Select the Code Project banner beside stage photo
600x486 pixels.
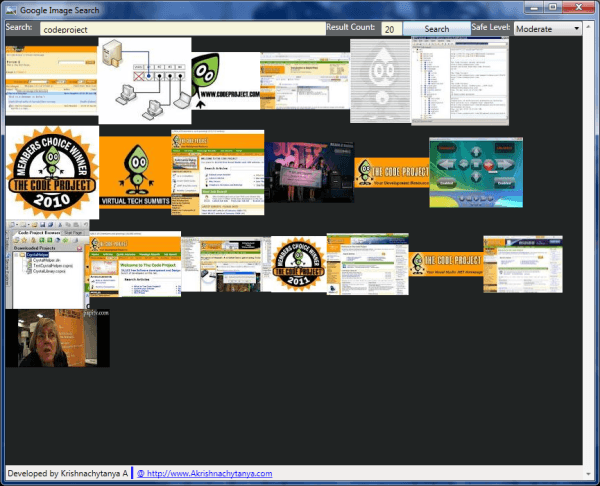(x=390, y=171)
